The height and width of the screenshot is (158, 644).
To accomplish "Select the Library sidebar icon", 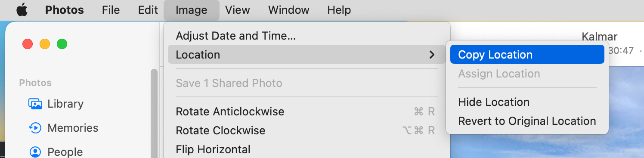I will [x=35, y=104].
